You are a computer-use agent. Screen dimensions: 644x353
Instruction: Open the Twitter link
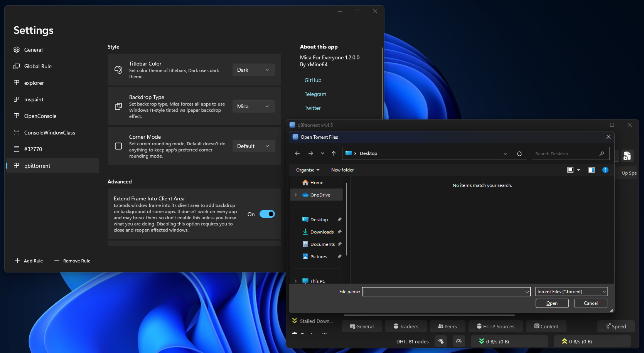[x=312, y=108]
